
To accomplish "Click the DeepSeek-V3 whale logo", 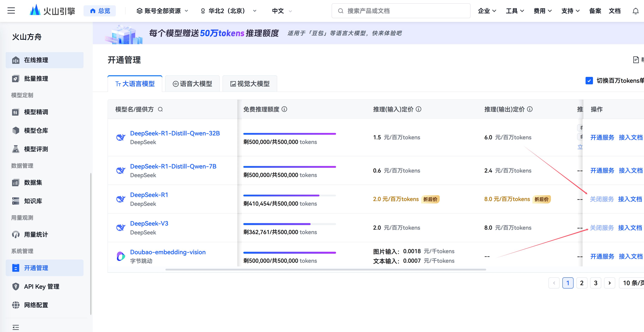I will point(121,228).
